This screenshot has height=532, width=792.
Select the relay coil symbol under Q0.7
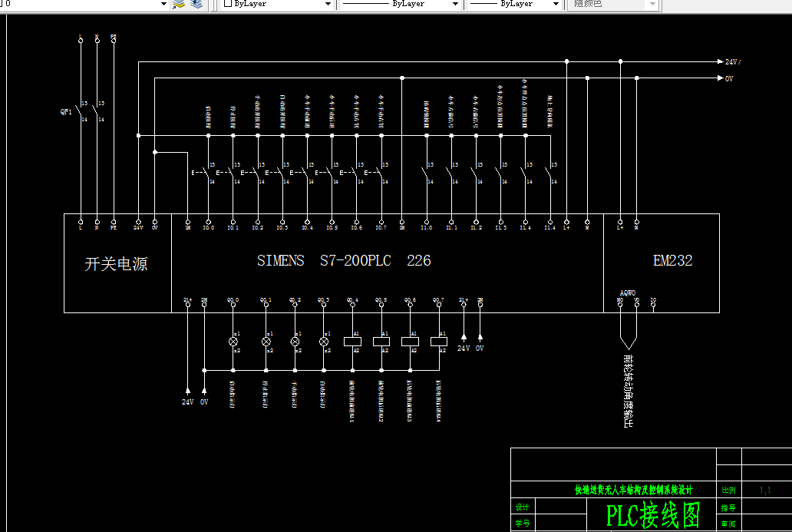tap(439, 342)
